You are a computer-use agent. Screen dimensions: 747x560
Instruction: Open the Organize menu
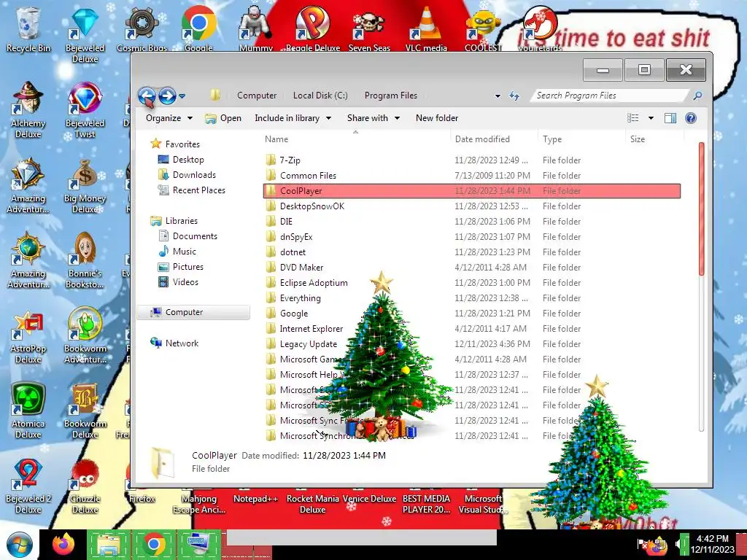point(169,118)
